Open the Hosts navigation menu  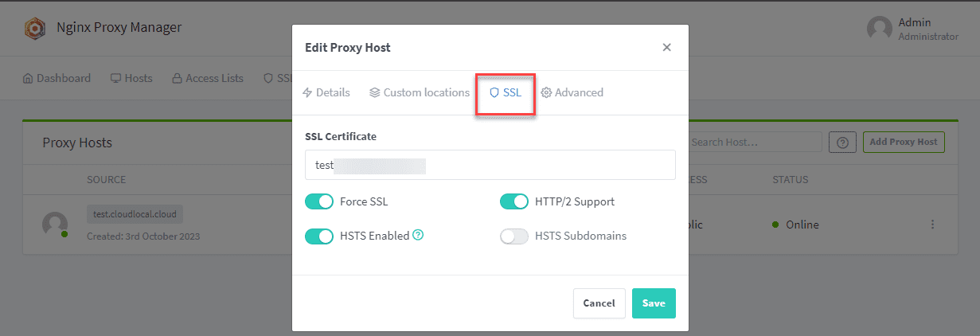[131, 78]
